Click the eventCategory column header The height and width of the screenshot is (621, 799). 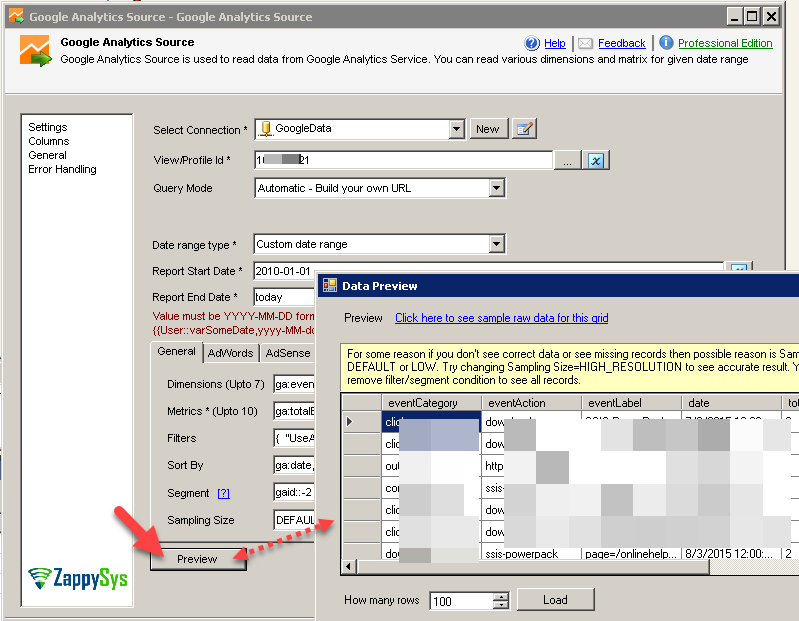pos(431,403)
